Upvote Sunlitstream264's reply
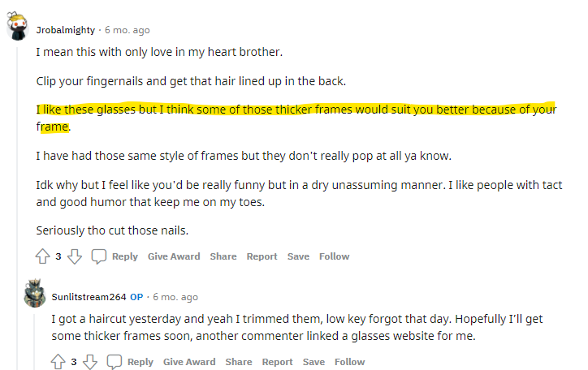This screenshot has width=588, height=370. tap(58, 362)
